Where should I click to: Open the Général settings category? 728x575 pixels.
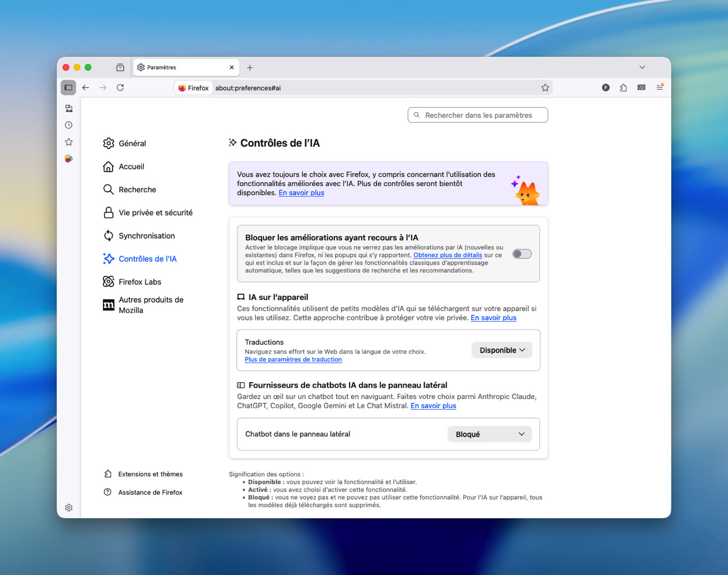132,143
